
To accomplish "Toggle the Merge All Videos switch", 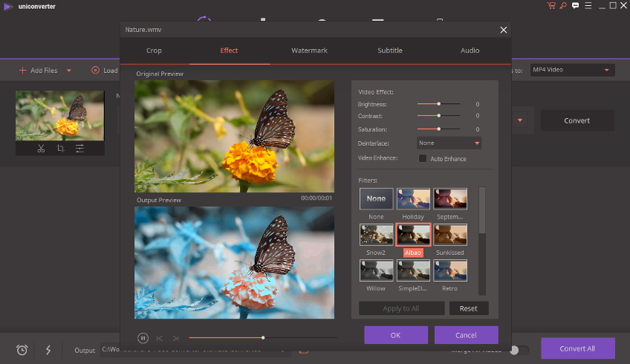I will 519,351.
